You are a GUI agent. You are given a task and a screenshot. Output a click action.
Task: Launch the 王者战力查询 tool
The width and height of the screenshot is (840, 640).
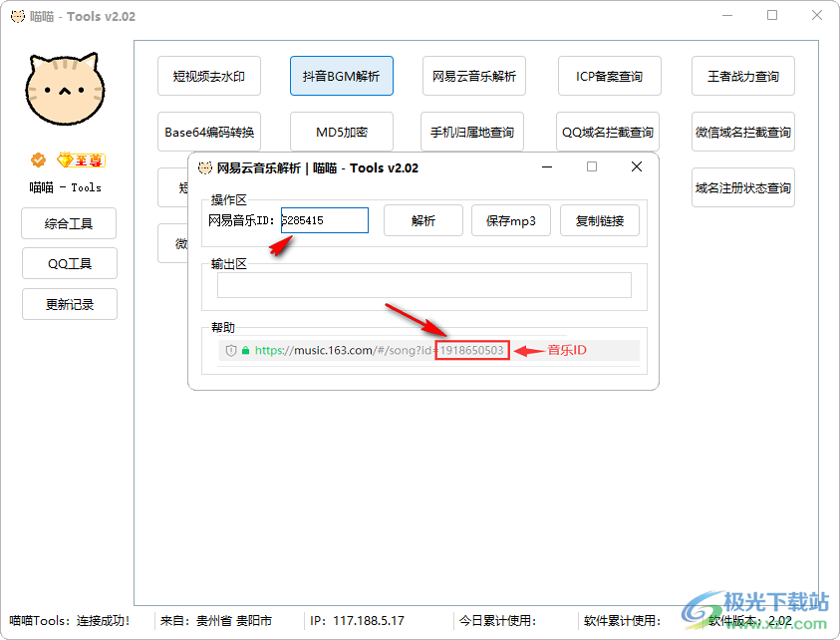coord(743,76)
